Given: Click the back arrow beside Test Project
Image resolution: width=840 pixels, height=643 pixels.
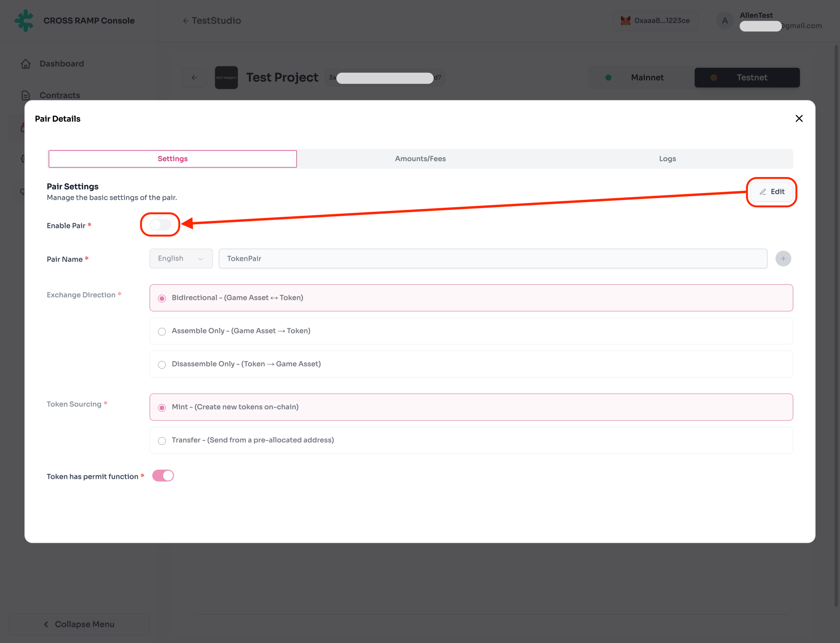Looking at the screenshot, I should coord(194,78).
